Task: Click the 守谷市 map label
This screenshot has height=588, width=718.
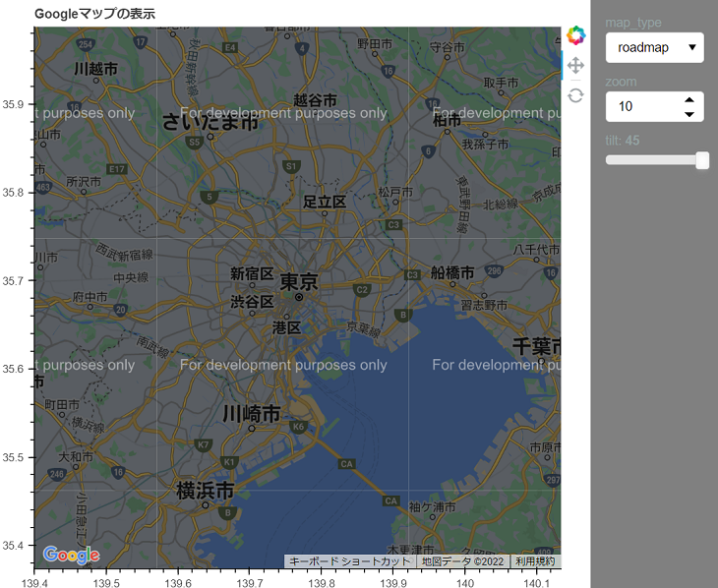Action: (448, 47)
